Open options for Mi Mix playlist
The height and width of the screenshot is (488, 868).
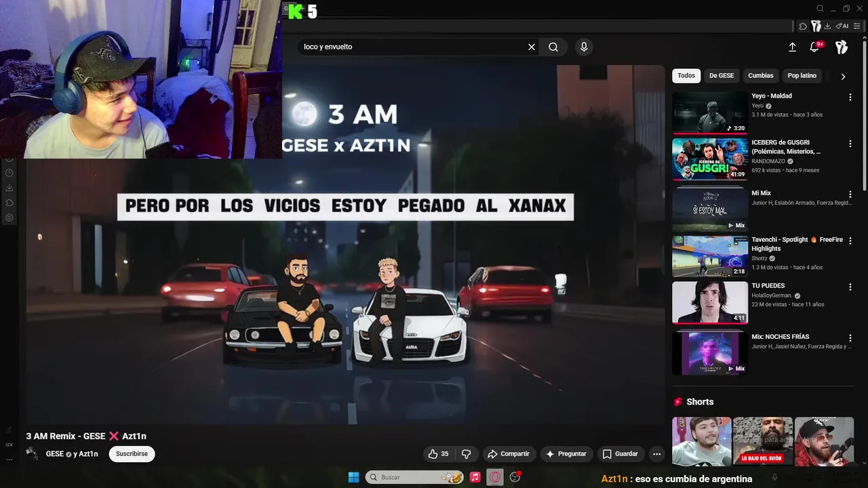[x=850, y=194]
